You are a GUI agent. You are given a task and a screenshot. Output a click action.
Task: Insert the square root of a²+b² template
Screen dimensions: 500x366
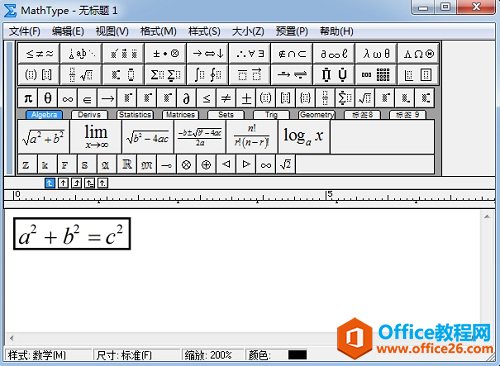[43, 137]
